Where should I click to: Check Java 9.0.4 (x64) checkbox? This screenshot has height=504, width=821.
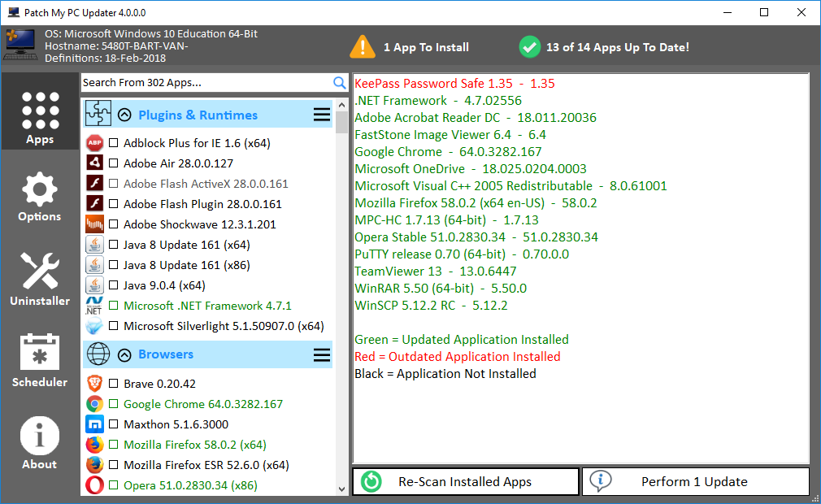click(x=113, y=285)
